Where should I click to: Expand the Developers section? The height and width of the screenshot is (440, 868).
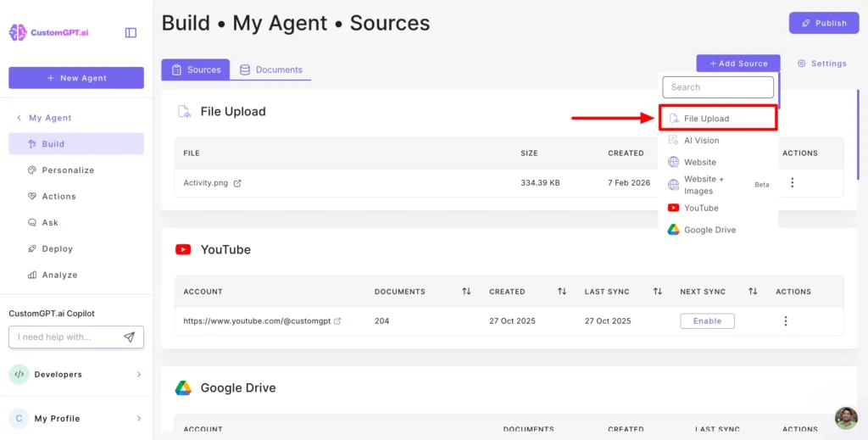click(x=139, y=375)
